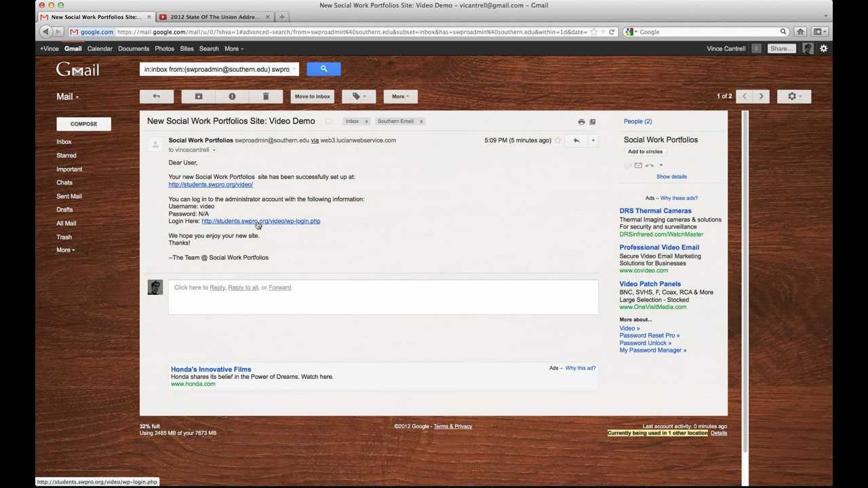Open Drafts in the sidebar

pyautogui.click(x=64, y=209)
